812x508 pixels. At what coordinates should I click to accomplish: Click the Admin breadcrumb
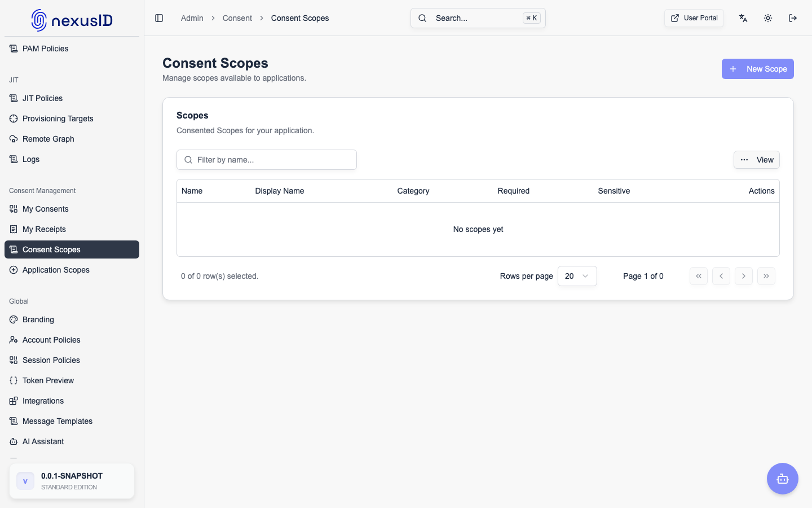click(x=192, y=18)
